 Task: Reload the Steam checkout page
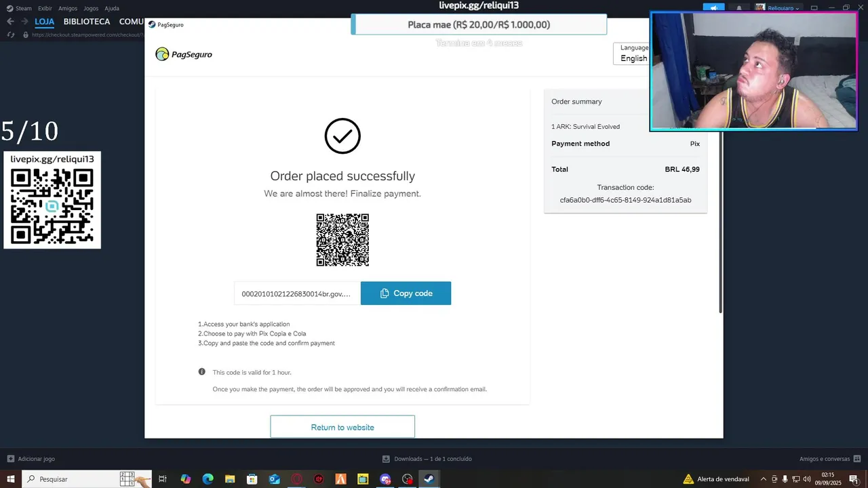pos(11,35)
